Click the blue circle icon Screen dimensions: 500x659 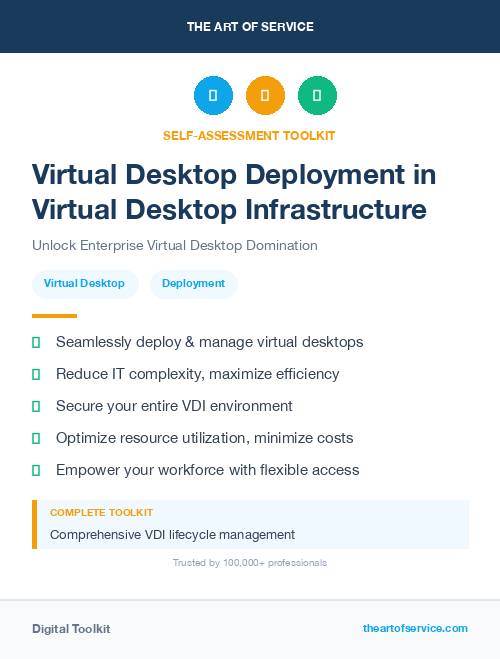click(213, 95)
